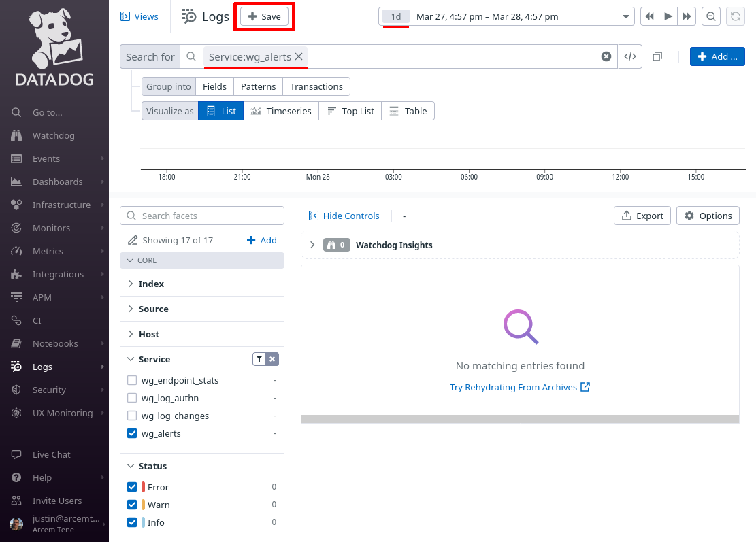Remove the Service:wg_alerts filter chip

point(299,56)
